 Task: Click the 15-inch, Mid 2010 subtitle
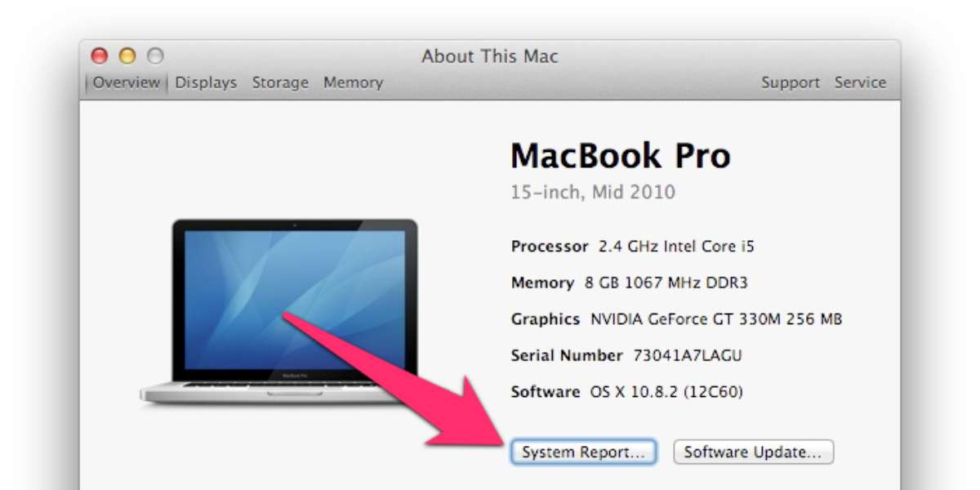pos(593,194)
